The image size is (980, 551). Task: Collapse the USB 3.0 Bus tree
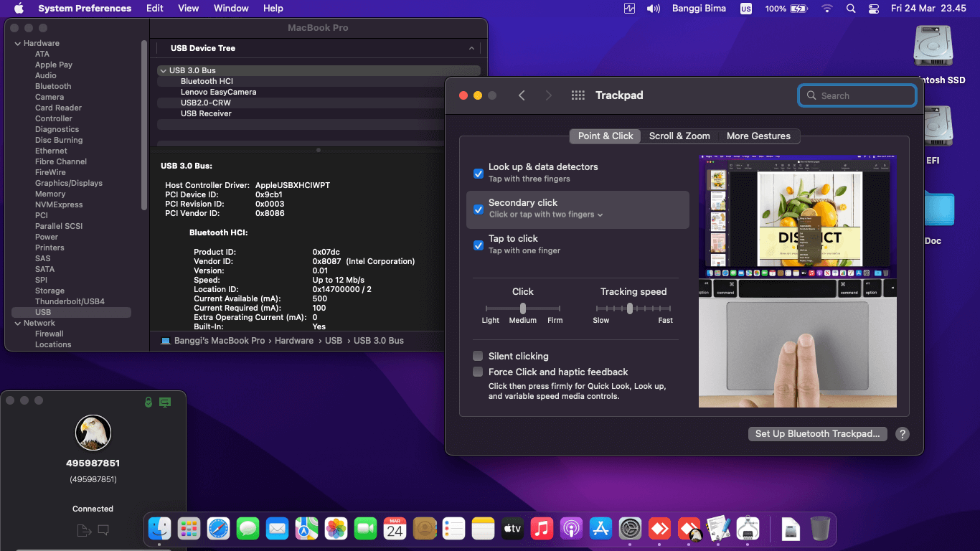click(164, 70)
